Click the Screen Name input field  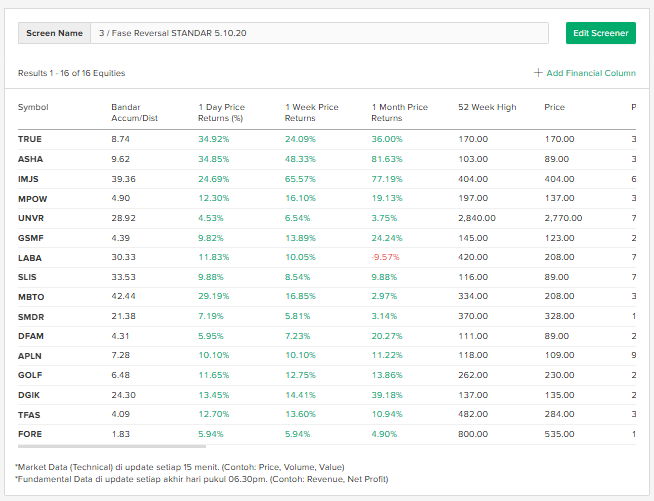coord(318,33)
